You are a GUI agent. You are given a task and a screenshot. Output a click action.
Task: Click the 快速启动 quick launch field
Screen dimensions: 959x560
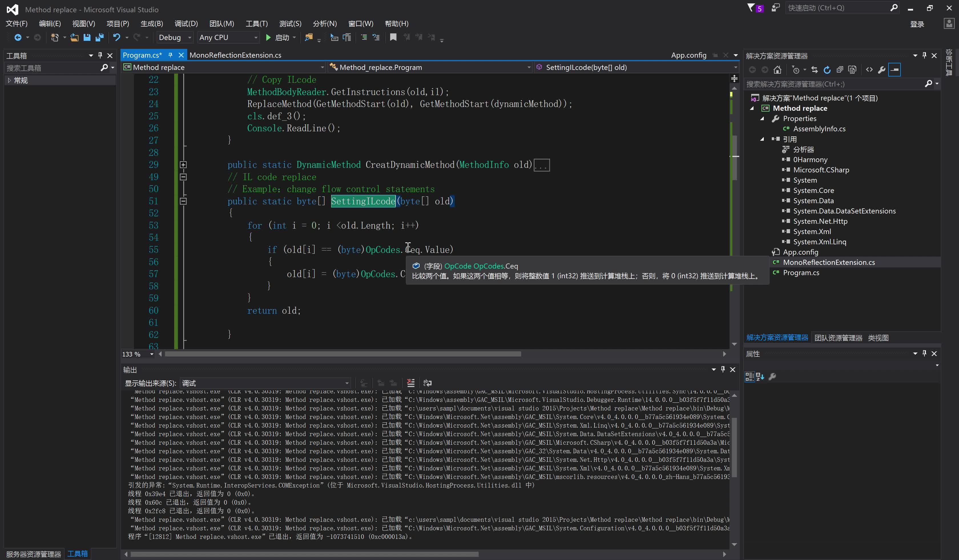842,8
